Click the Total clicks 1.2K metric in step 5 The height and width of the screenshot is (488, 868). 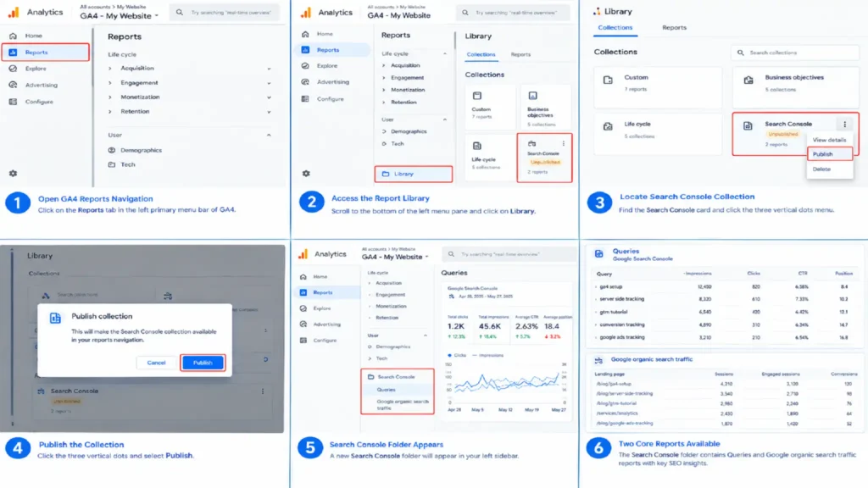click(457, 326)
